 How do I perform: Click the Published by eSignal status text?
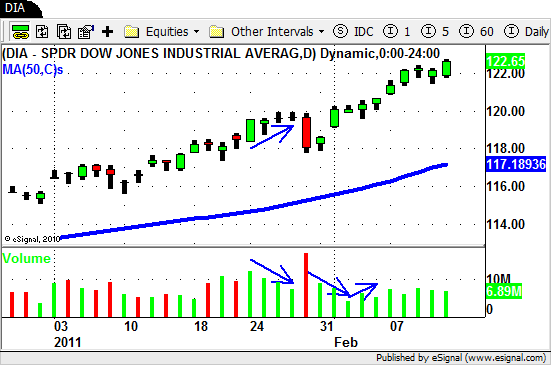(x=461, y=358)
